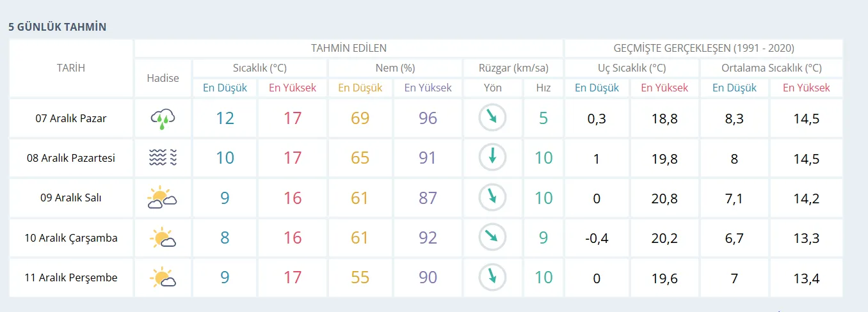Click the fog icon for 08 Aralık Pazartesi
Viewport: 868px width, 312px height.
163,158
